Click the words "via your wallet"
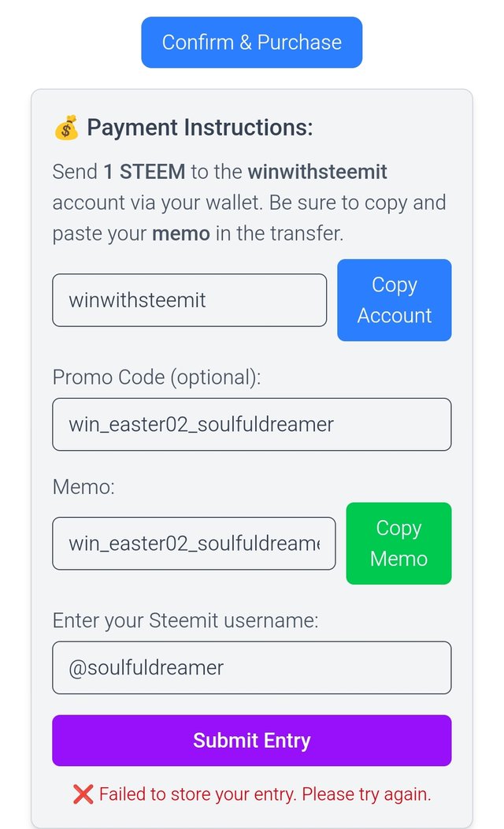The image size is (504, 829). coord(201,203)
